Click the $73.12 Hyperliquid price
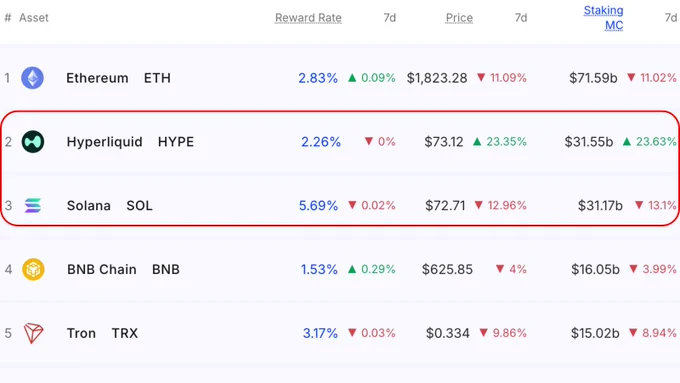The image size is (680, 383). [444, 142]
